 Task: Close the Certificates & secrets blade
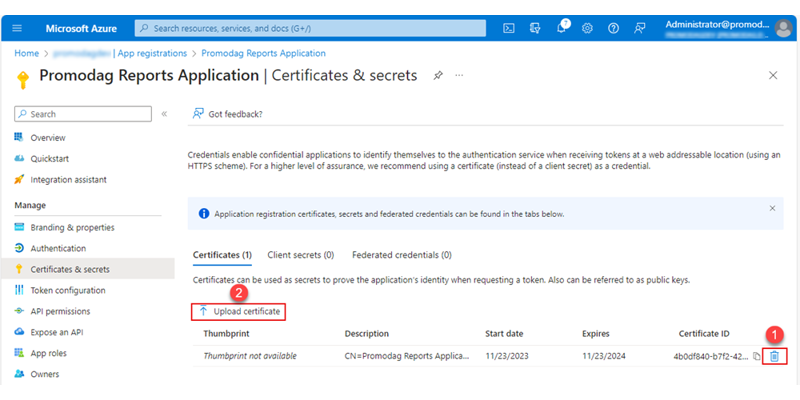pyautogui.click(x=773, y=76)
